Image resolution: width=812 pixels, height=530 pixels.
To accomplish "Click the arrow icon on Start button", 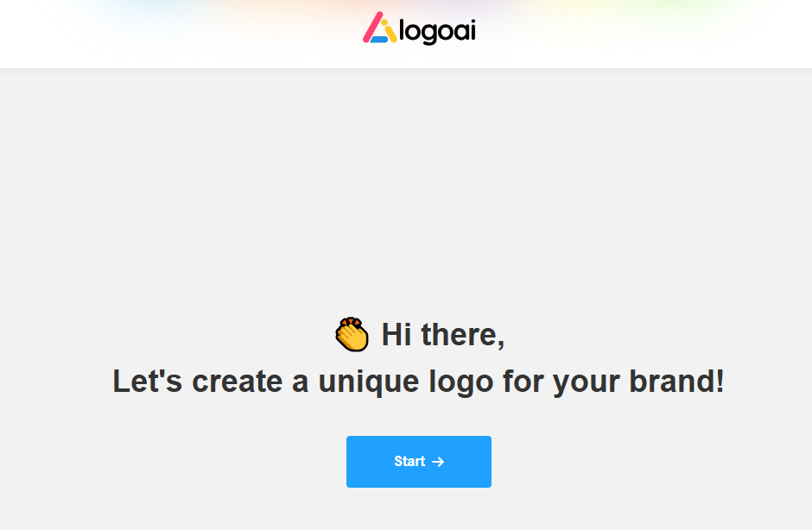I will (x=438, y=462).
